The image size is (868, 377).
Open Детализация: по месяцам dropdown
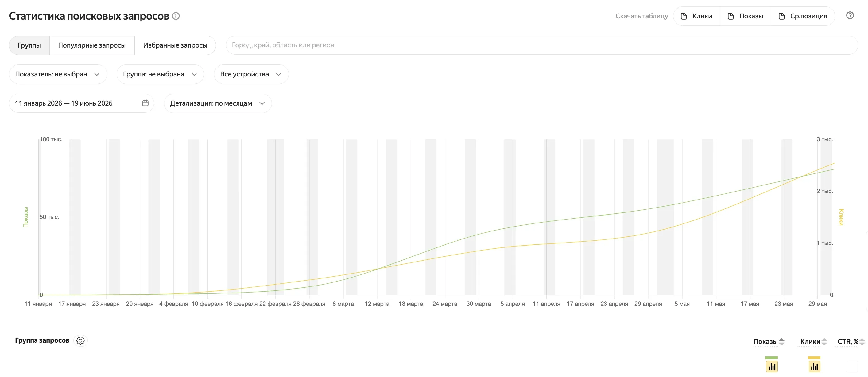coord(218,103)
